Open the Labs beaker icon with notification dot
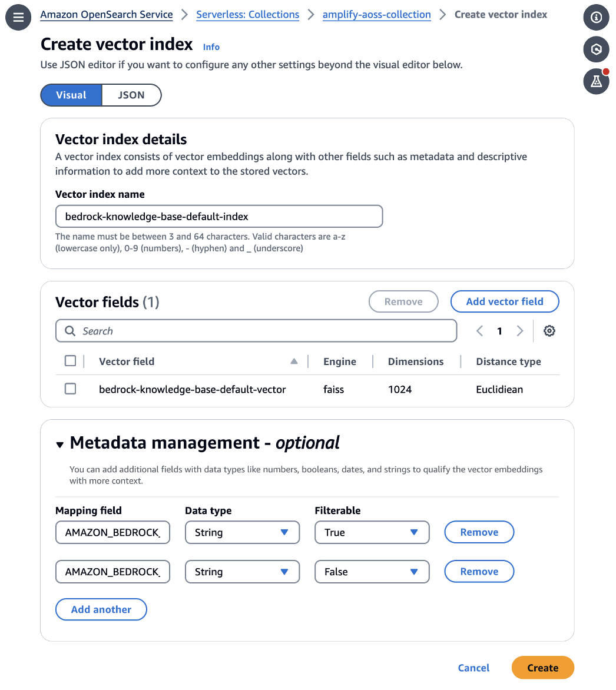Screen dimensions: 616x690 coord(596,81)
